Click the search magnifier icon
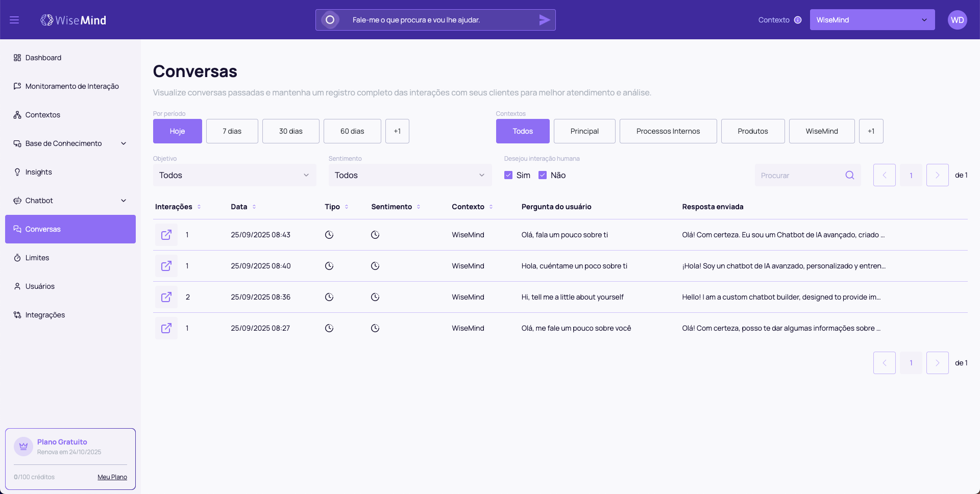 pos(849,175)
